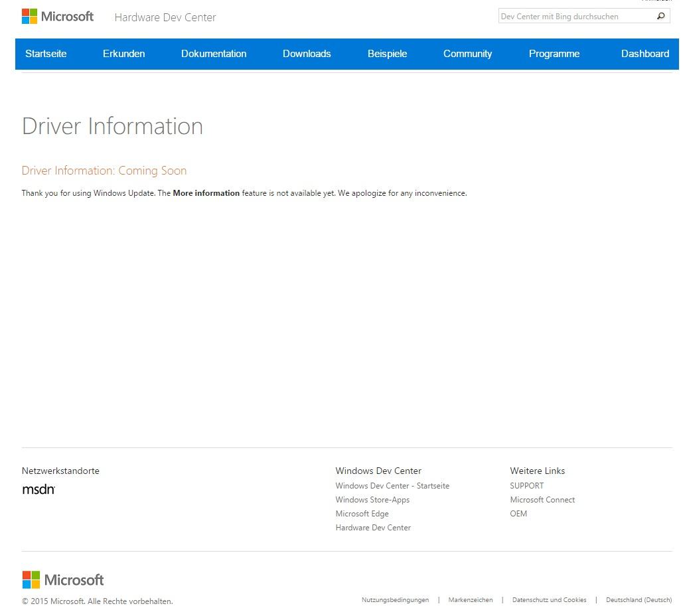Open the Nutzungsbedingungen link
This screenshot has width=683, height=616.
coord(395,600)
